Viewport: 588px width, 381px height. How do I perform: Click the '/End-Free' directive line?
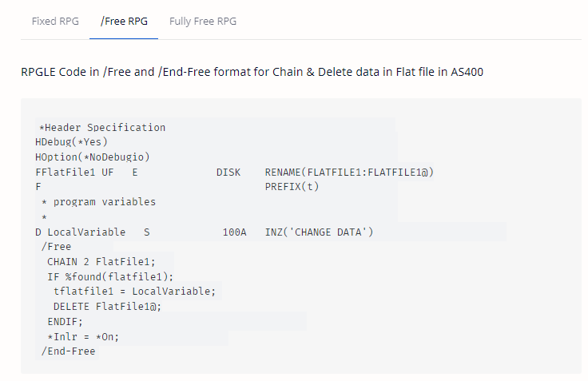click(68, 351)
